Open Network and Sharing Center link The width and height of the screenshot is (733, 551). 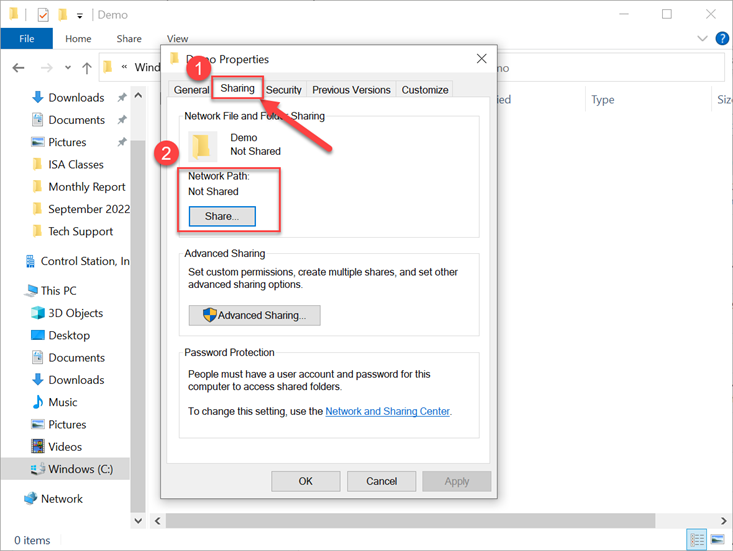tap(388, 411)
